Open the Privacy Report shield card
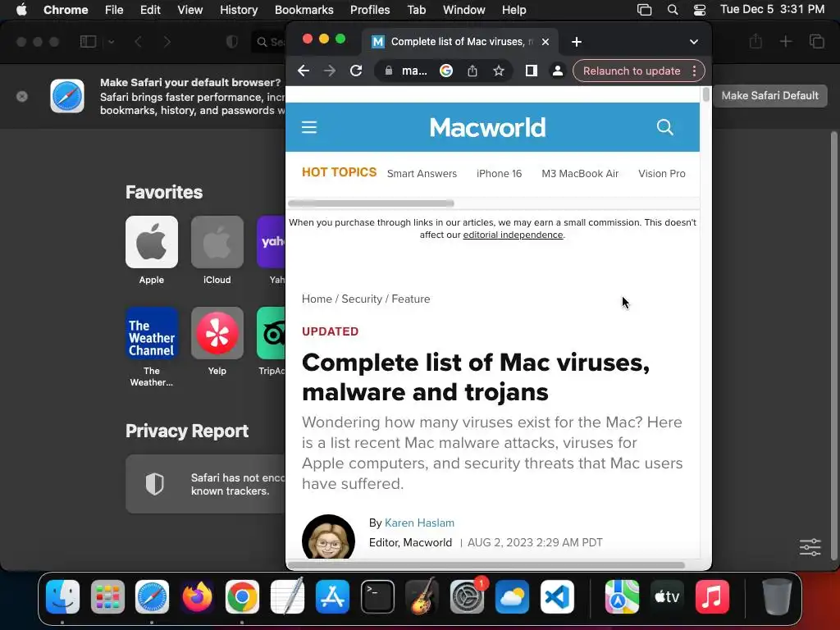 [x=206, y=484]
